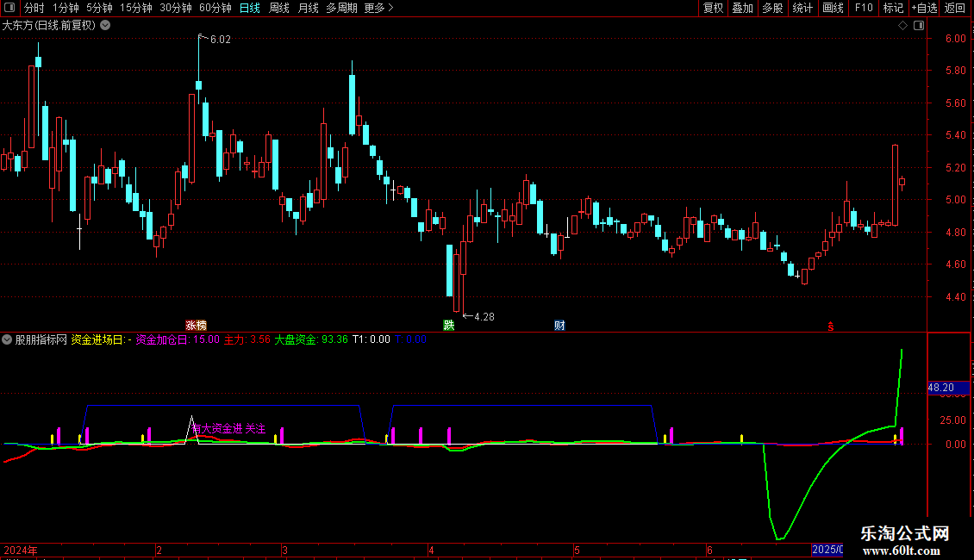Toggle the side panel icon near price axis
The height and width of the screenshot is (560, 974).
919,26
